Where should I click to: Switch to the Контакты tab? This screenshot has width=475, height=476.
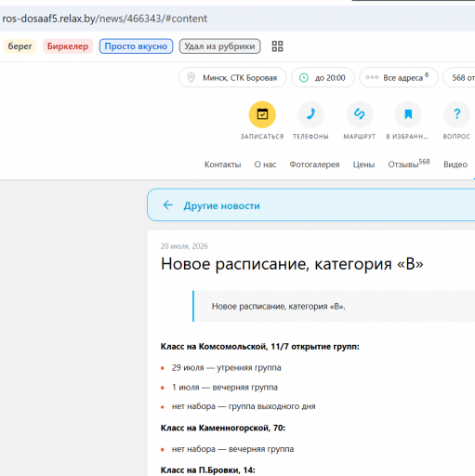click(x=223, y=165)
